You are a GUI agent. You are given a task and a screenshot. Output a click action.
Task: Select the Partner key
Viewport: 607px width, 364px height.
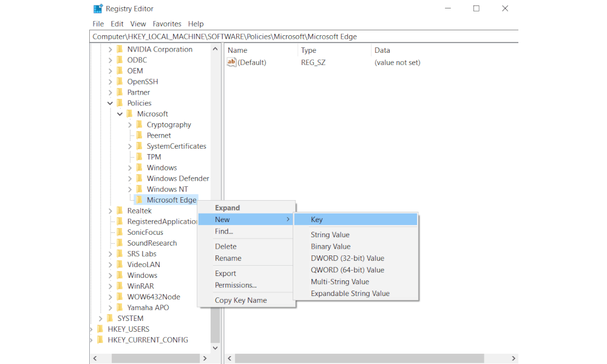(138, 92)
